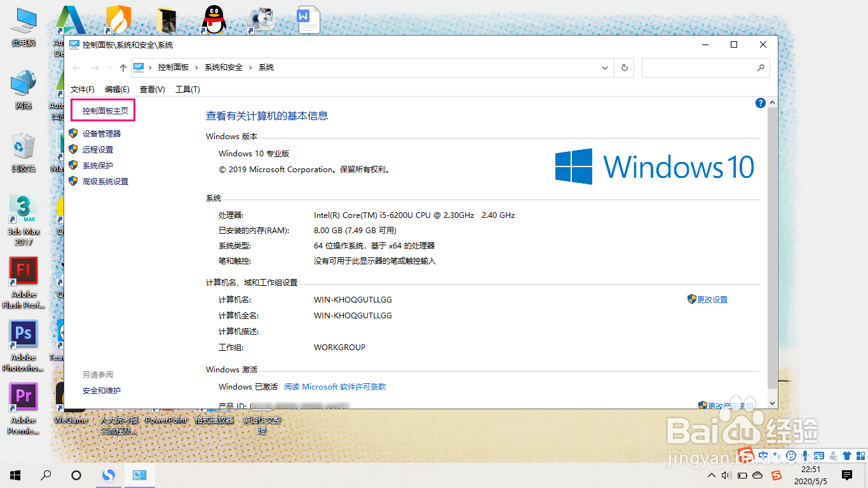Expand chevron after 系统和安全 breadcrumb
Screen dimensions: 868x488
[x=251, y=67]
